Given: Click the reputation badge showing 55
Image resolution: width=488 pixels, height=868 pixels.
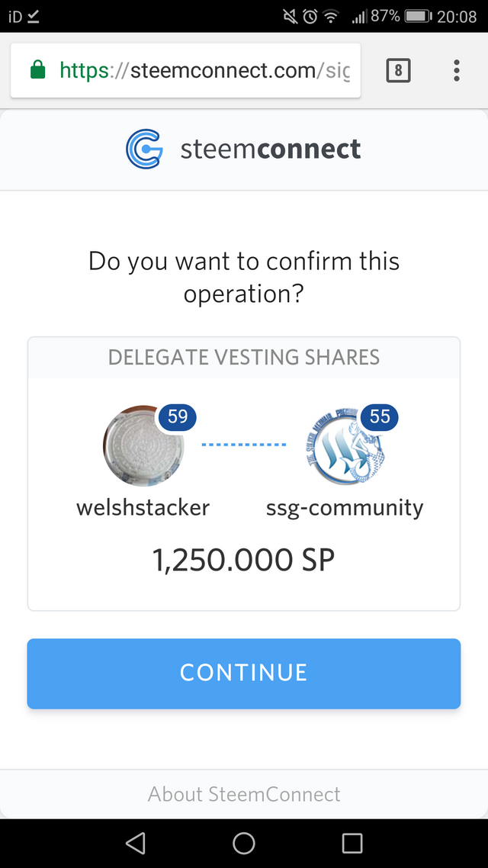Looking at the screenshot, I should pyautogui.click(x=380, y=416).
